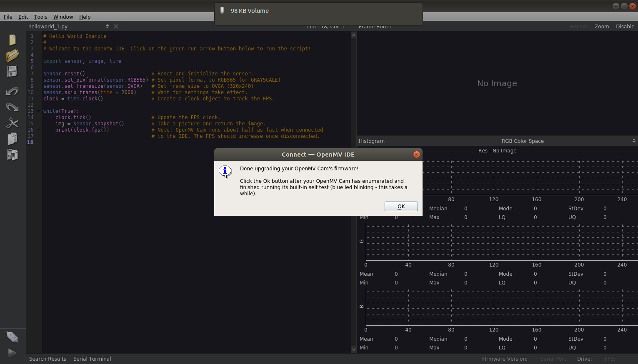Click the Serial Port status label
The image size is (638, 364).
click(x=554, y=359)
